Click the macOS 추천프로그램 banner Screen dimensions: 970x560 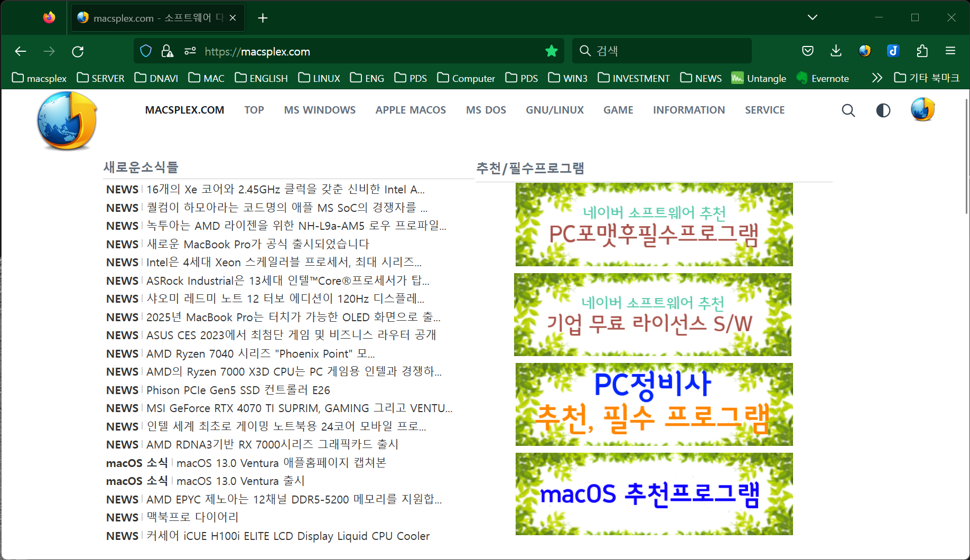coord(654,494)
